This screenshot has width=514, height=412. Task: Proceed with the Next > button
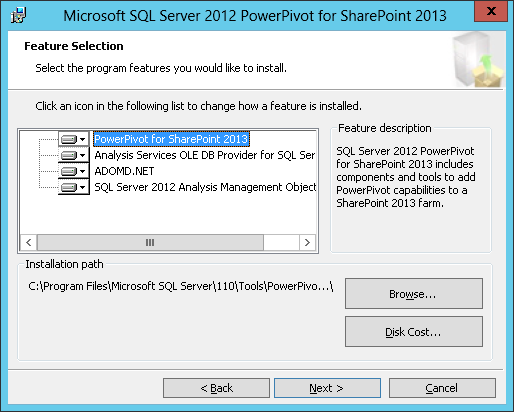327,388
